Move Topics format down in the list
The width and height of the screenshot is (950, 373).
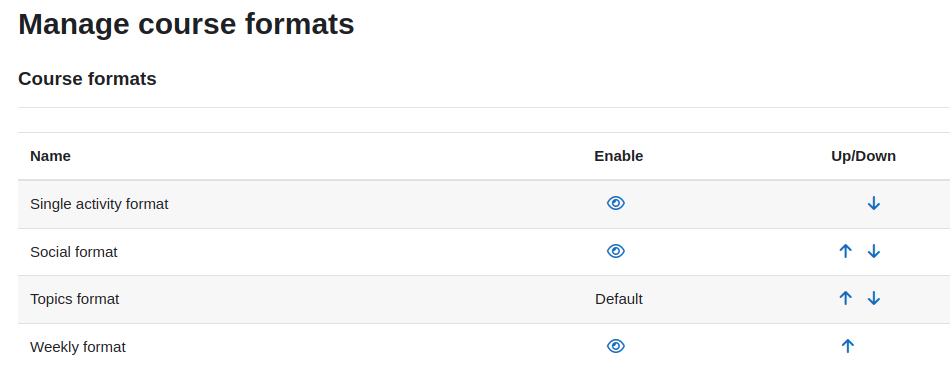874,298
